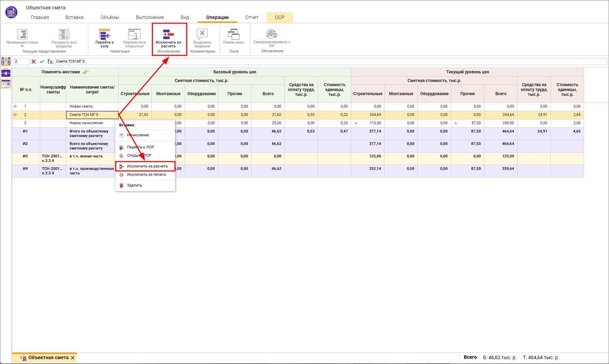
Task: Click the Bold highlight comment icon
Action: (x=202, y=34)
